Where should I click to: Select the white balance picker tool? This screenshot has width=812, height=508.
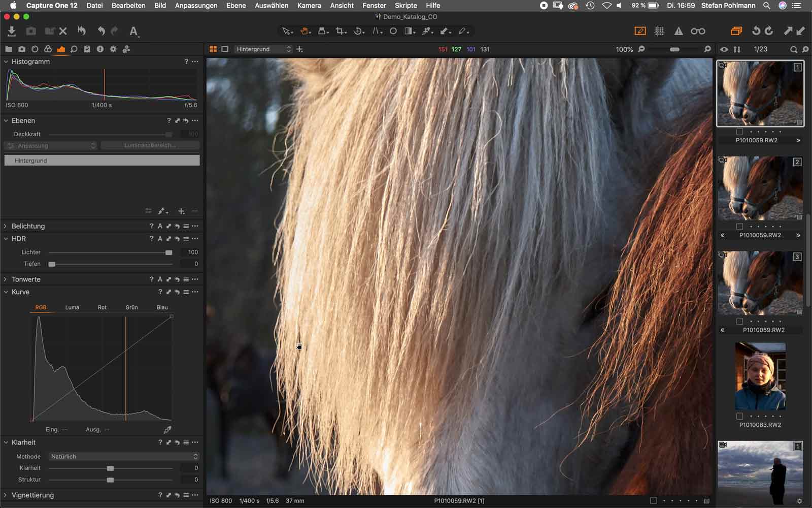coord(426,31)
